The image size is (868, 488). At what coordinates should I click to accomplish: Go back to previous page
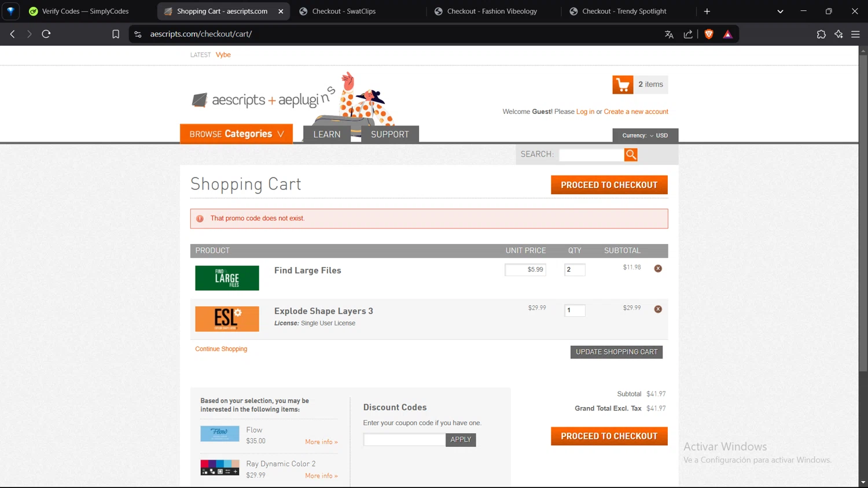click(12, 34)
